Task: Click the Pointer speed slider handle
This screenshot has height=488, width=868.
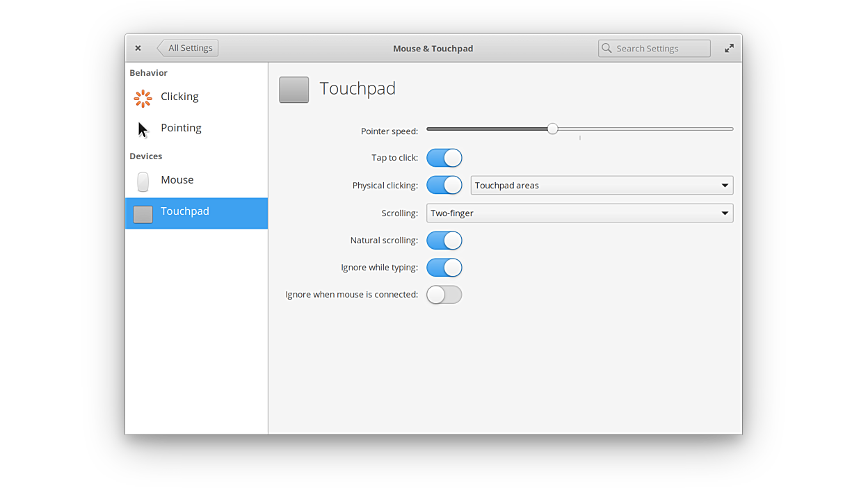Action: (x=552, y=129)
